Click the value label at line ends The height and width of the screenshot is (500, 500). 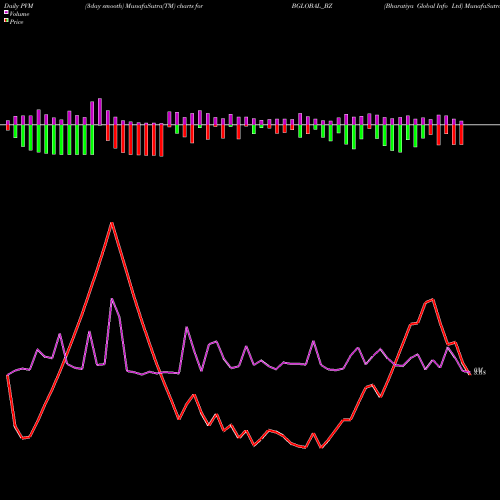[x=480, y=371]
